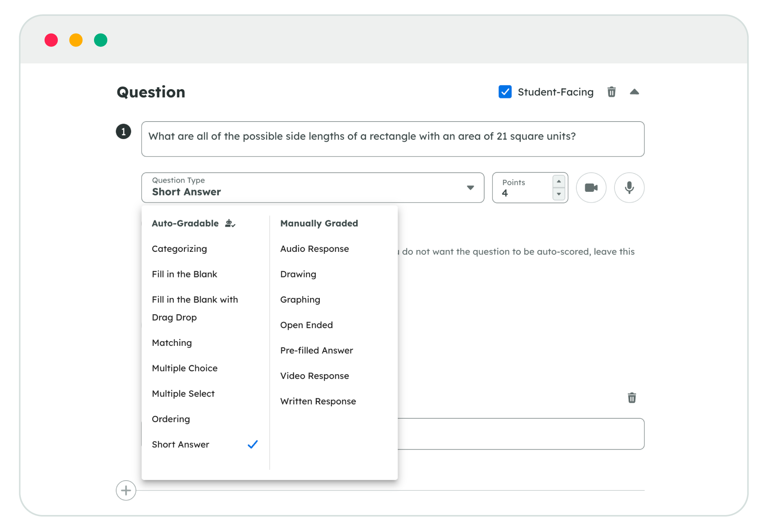This screenshot has height=532, width=764.
Task: Click the blue checkmark next to Short Answer
Action: coord(253,444)
